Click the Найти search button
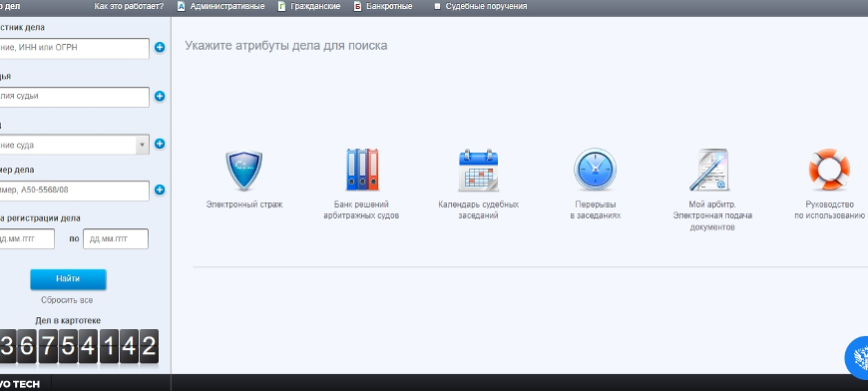868x392 pixels. coord(68,279)
